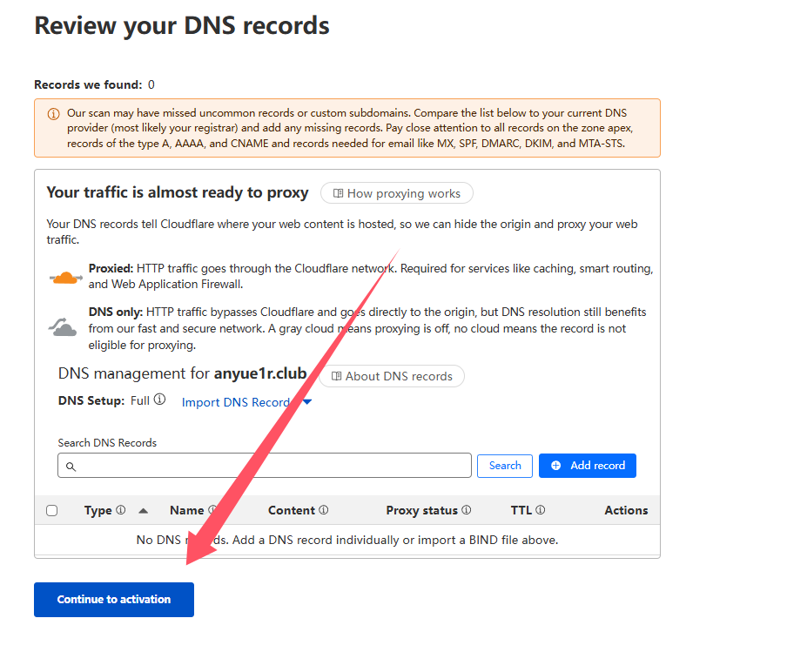Click the gray DNS only cloud icon
The width and height of the screenshot is (787, 672).
pos(63,326)
